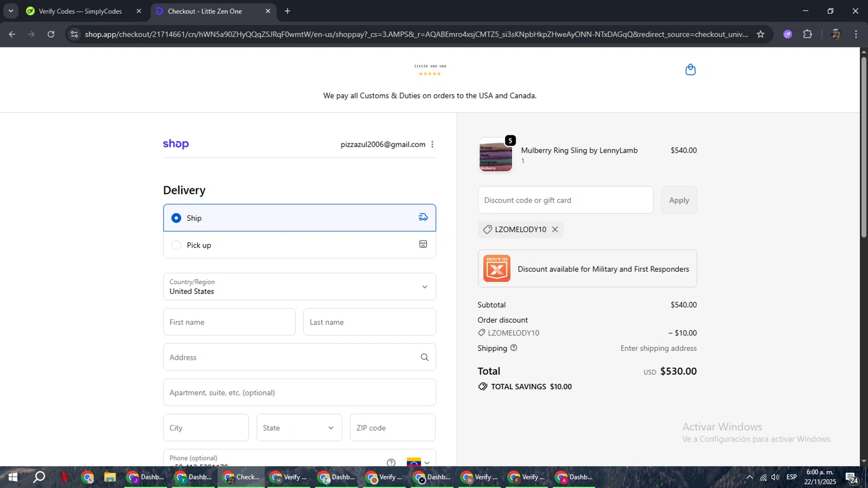Screen dimensions: 868x488
Task: Open Windows taskbar search
Action: pyautogui.click(x=39, y=477)
